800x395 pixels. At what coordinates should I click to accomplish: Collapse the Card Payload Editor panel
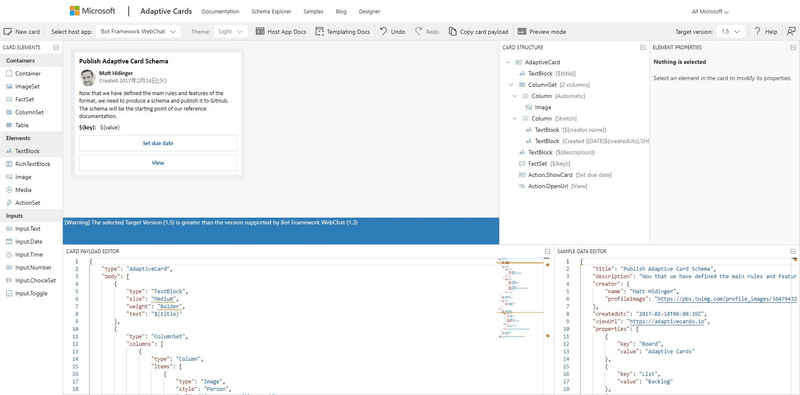click(547, 252)
